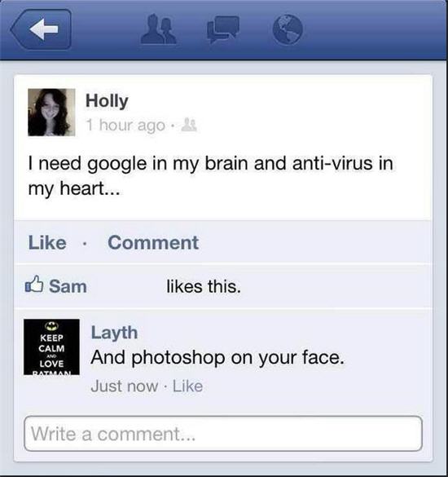Click the 1 hour ago timestamp
The height and width of the screenshot is (477, 448).
click(125, 125)
